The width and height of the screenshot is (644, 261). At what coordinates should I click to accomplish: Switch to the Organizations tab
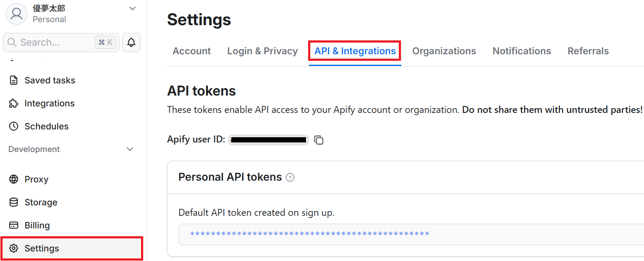444,51
